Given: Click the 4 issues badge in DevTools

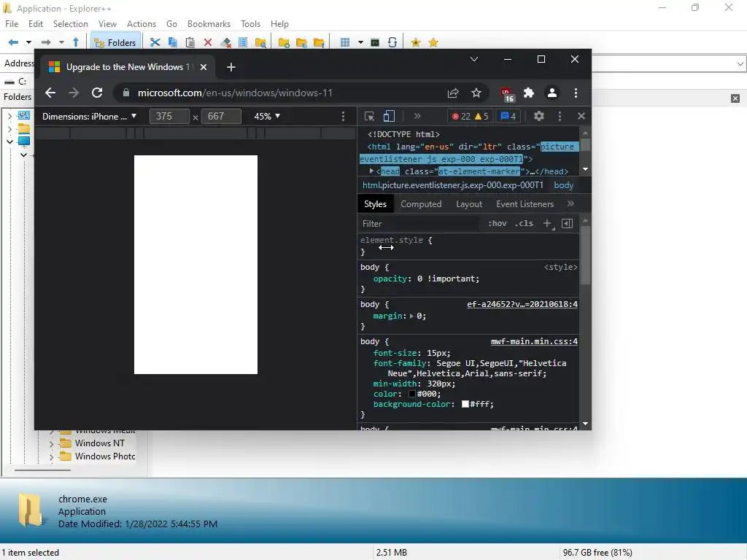Looking at the screenshot, I should (x=508, y=116).
